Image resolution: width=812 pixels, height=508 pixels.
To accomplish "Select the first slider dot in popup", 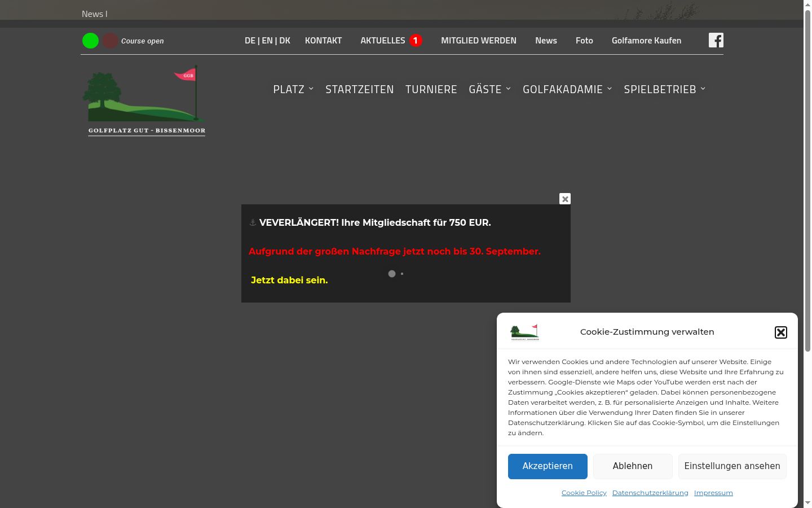I will click(x=392, y=274).
